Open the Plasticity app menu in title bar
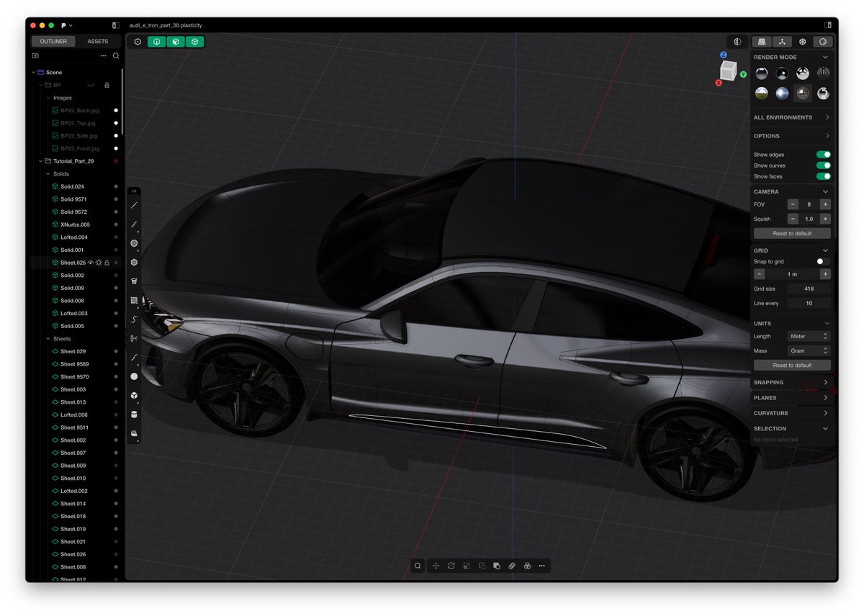Image resolution: width=864 pixels, height=616 pixels. pos(66,25)
